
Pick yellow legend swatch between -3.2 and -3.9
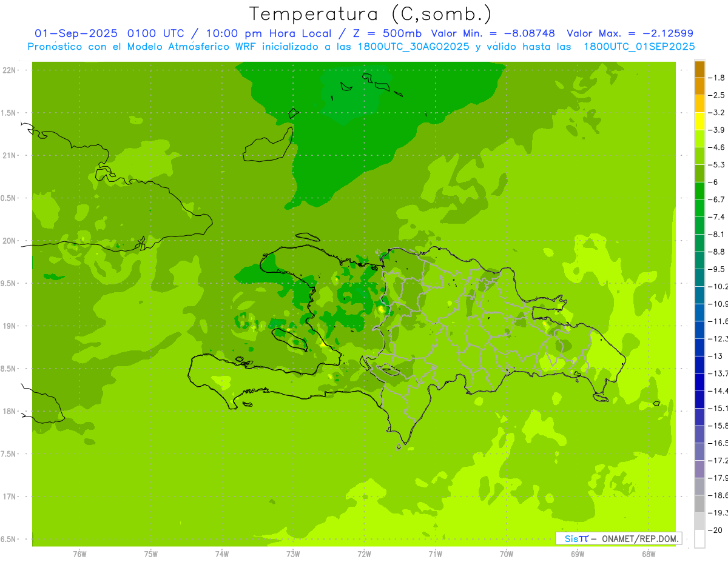(x=699, y=121)
